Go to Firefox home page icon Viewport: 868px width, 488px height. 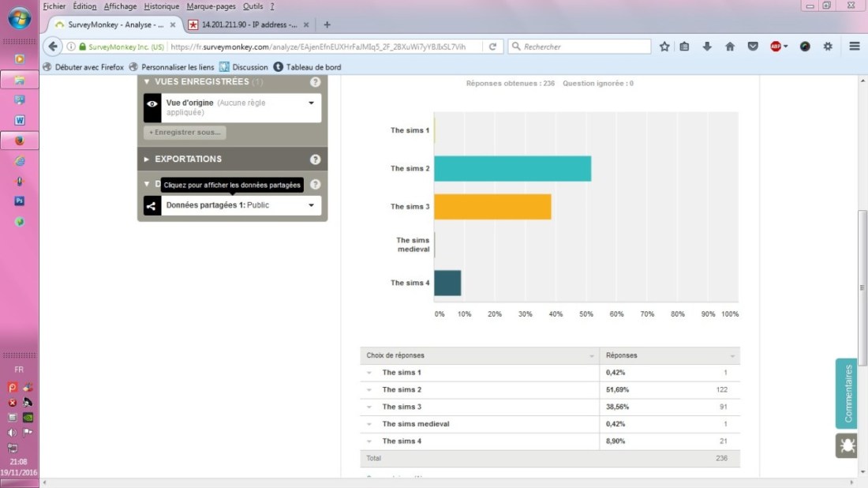point(730,47)
